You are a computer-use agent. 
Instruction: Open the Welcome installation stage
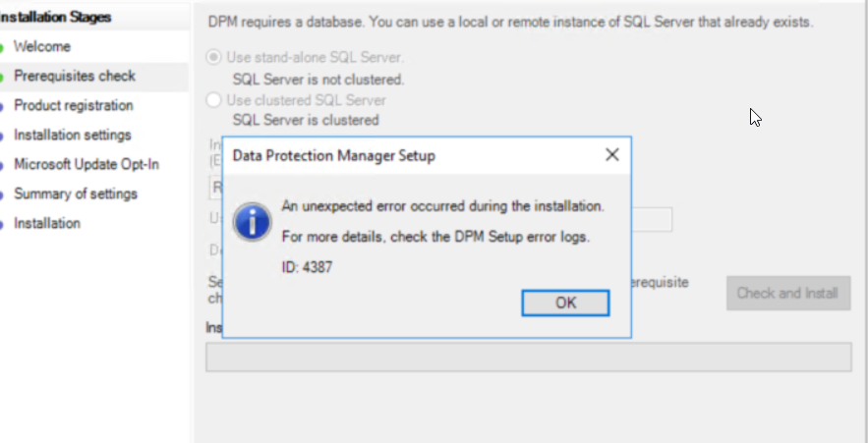tap(42, 46)
